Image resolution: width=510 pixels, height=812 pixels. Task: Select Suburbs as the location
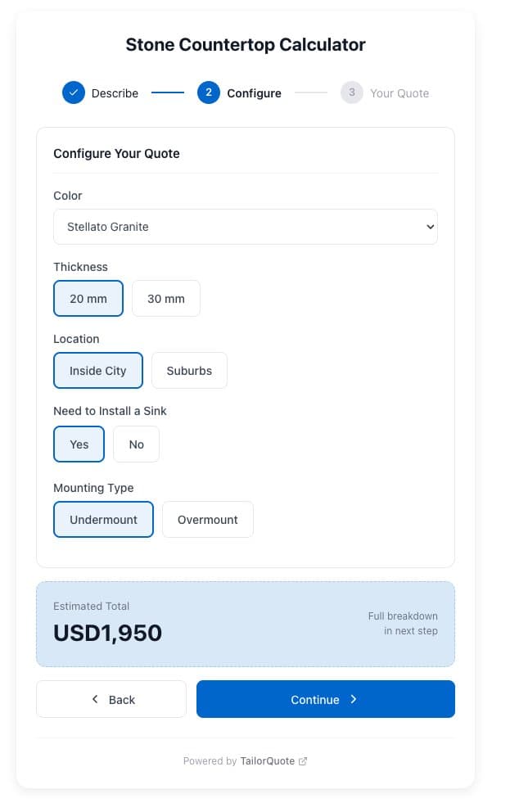189,370
